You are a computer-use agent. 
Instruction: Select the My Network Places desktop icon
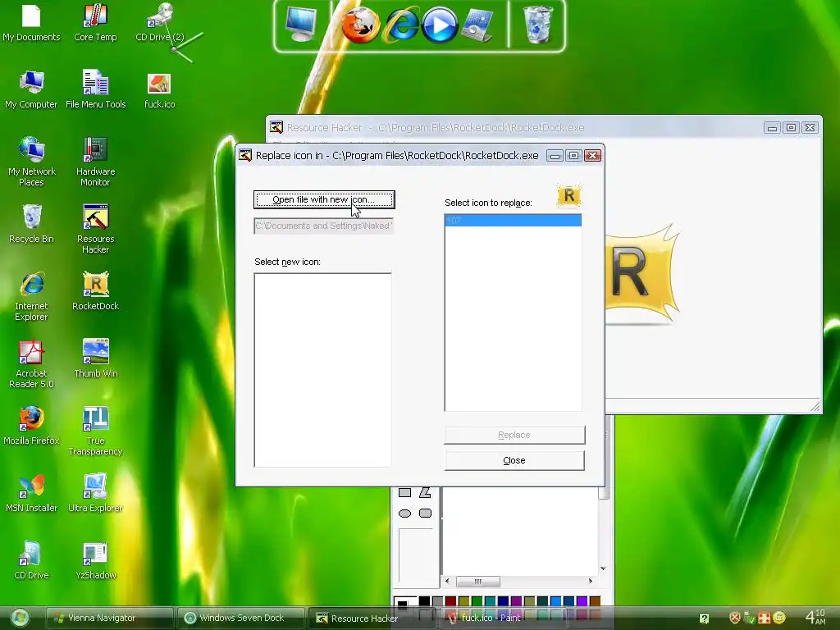pos(31,162)
